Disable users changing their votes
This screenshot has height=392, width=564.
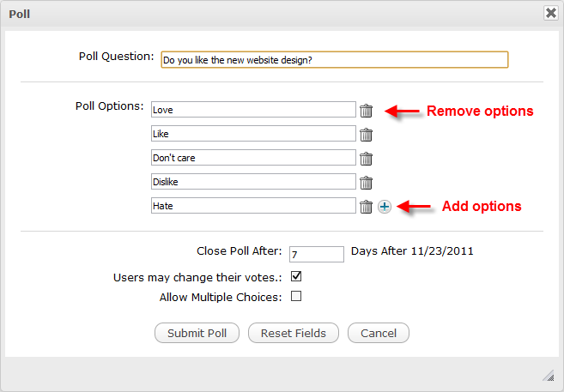click(x=296, y=277)
